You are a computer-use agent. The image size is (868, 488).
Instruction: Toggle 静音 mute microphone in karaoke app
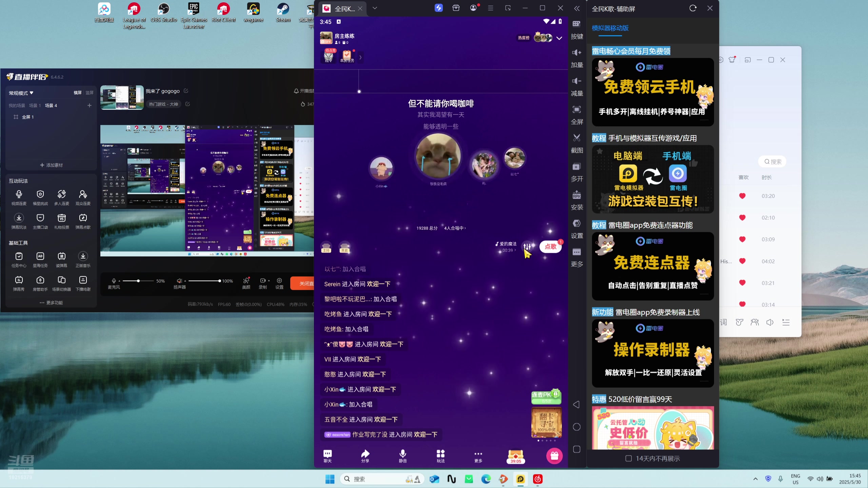[x=403, y=456]
